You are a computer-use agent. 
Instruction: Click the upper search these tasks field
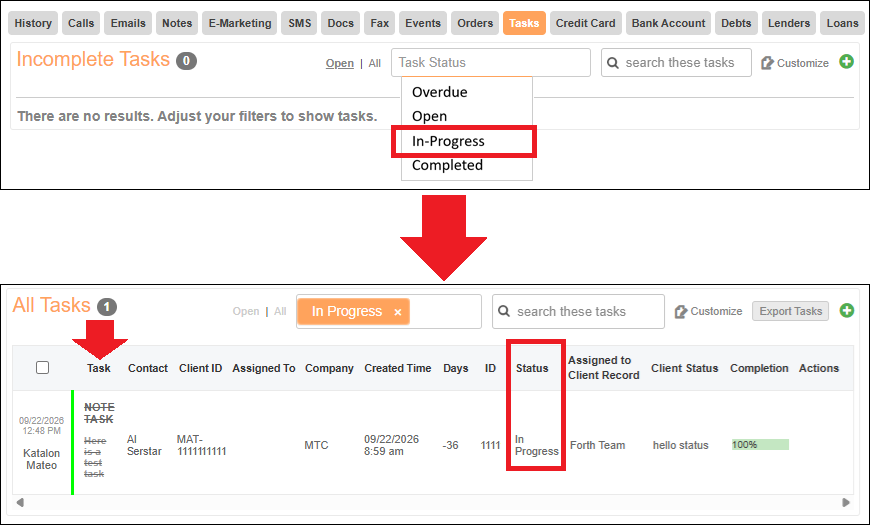pos(676,62)
